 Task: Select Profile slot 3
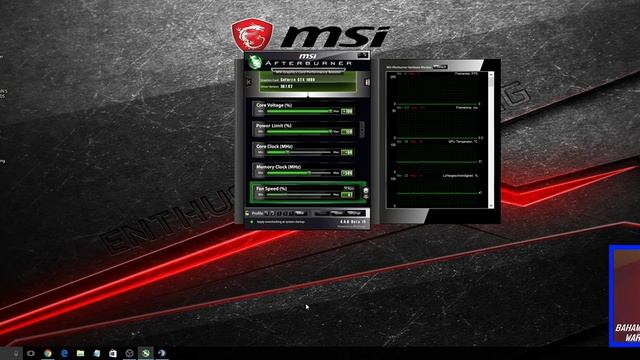click(279, 213)
